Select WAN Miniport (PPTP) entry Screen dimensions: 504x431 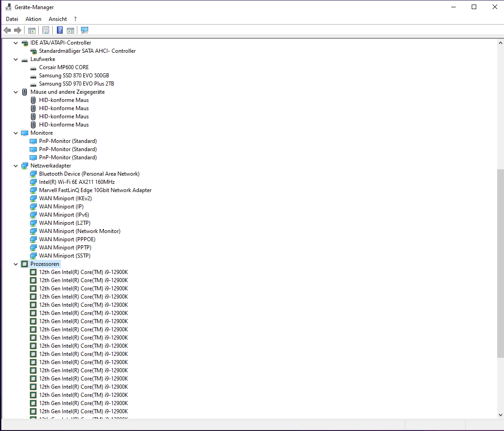point(65,248)
